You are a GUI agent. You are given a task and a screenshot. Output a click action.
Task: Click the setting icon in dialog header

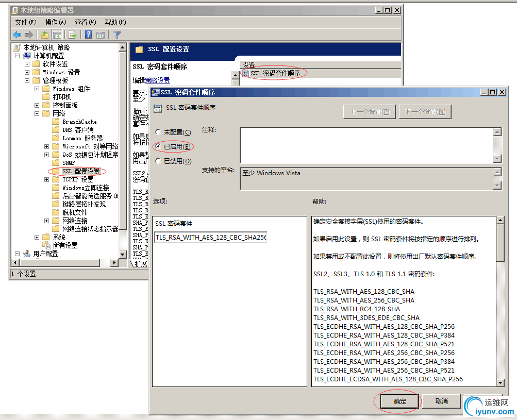[158, 108]
